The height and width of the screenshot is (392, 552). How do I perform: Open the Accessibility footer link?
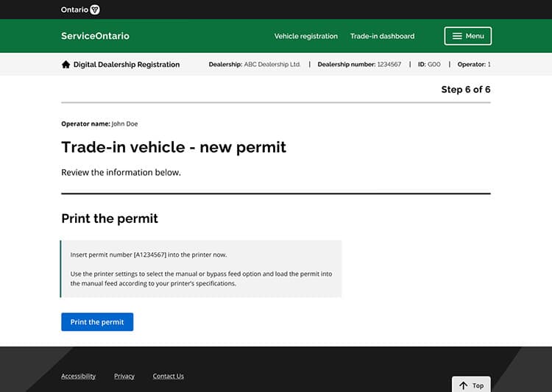(78, 376)
